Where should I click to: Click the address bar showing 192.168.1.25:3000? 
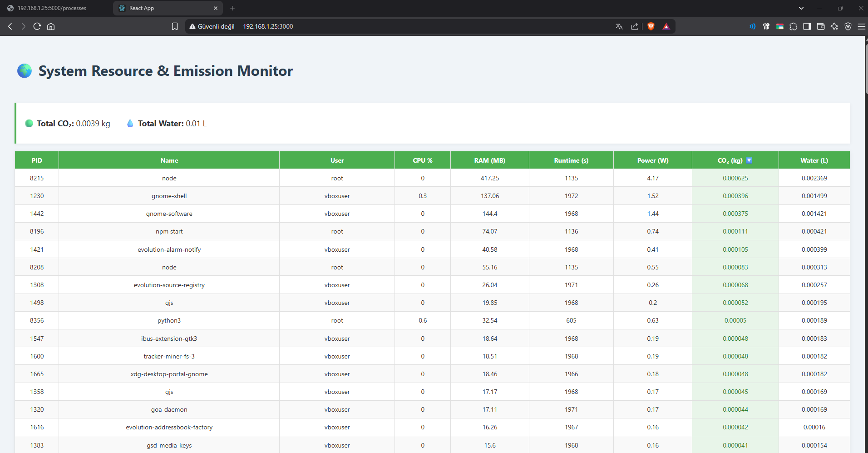point(268,26)
